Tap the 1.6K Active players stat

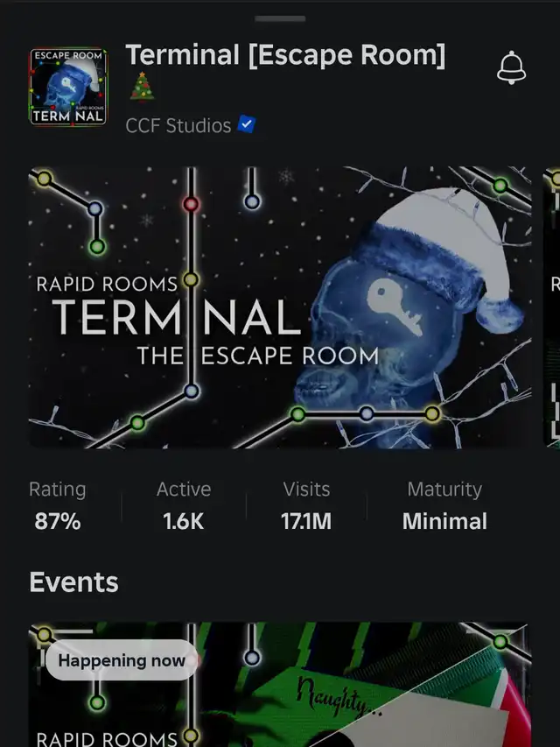click(184, 505)
